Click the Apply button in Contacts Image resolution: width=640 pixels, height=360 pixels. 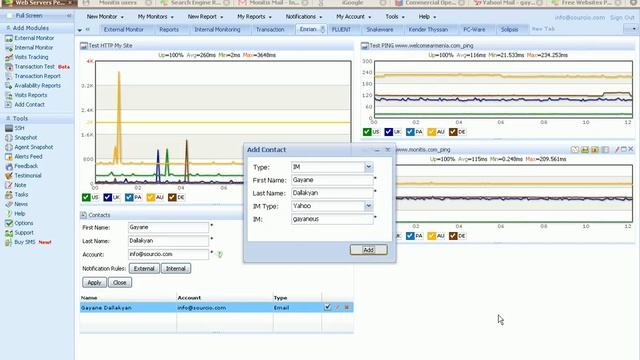[x=94, y=282]
